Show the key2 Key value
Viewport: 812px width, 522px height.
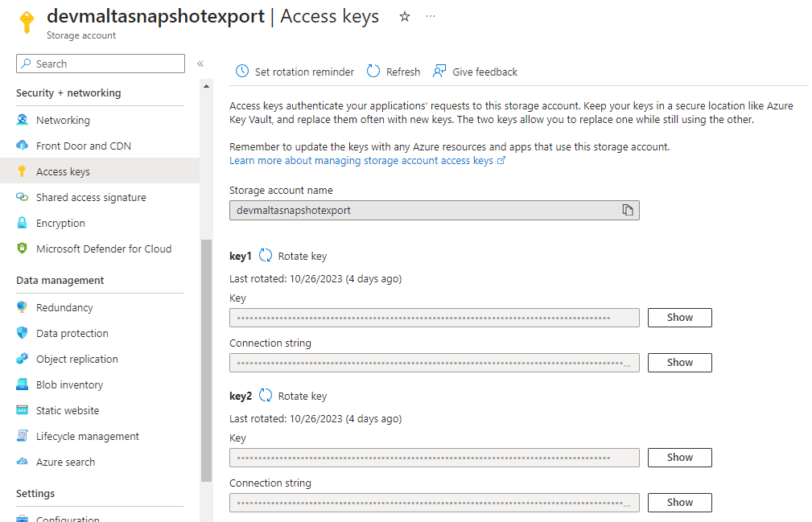pyautogui.click(x=679, y=458)
